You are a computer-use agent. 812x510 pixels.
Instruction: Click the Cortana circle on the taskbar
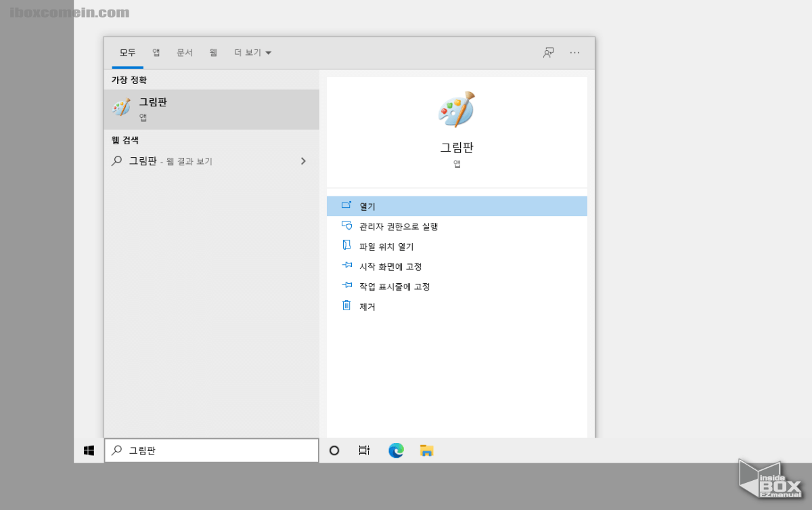tap(334, 450)
